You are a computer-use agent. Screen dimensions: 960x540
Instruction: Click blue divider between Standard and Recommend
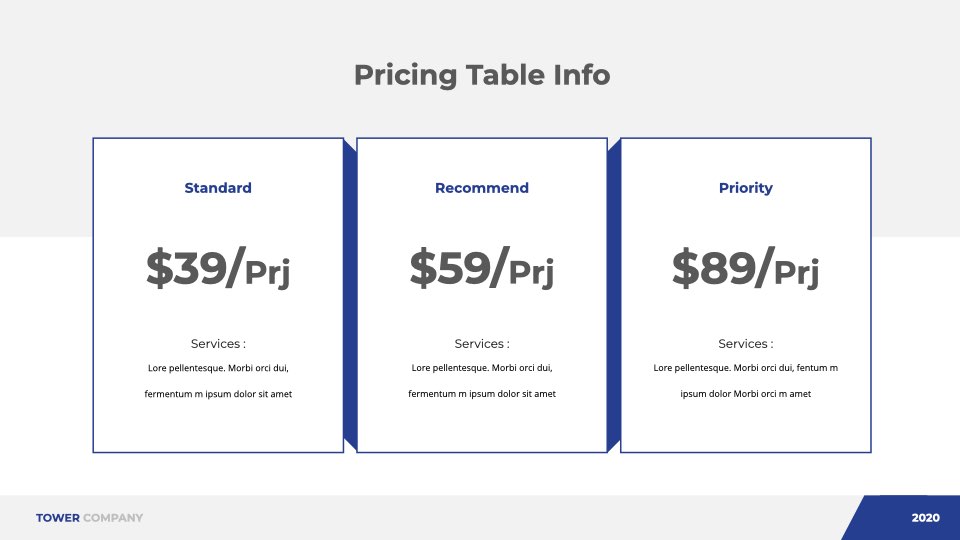click(x=350, y=295)
